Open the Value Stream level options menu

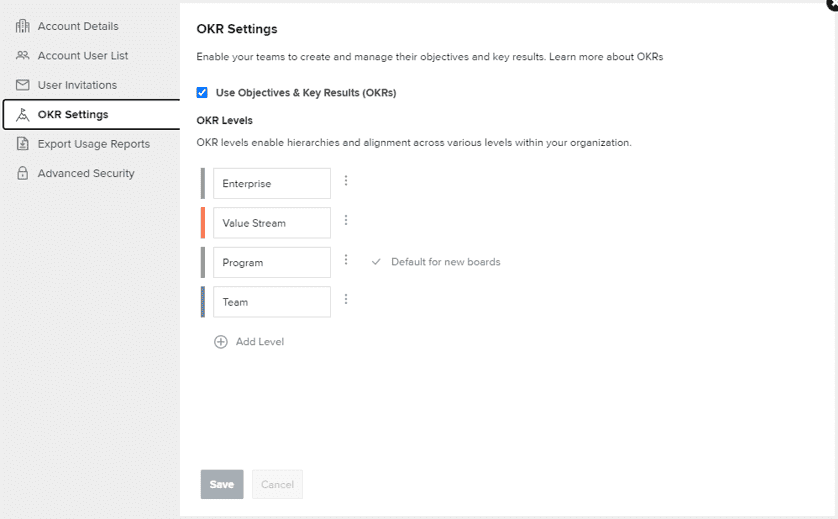point(346,220)
